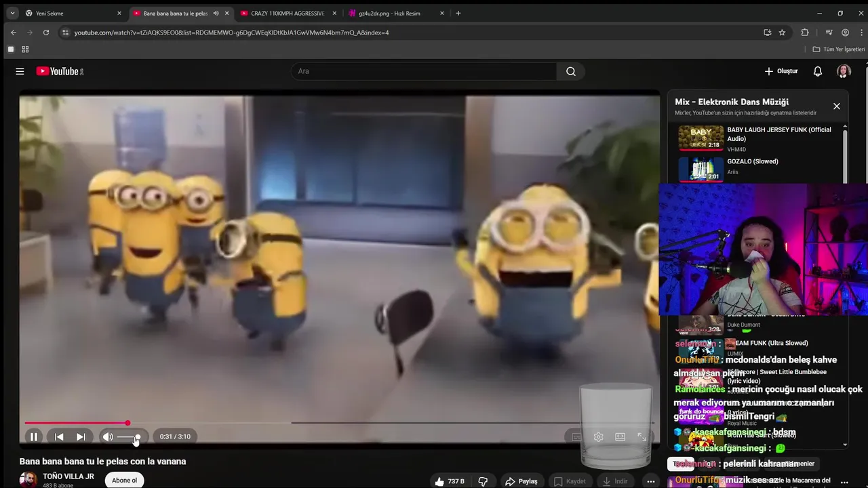Screen dimensions: 868x488
Task: Open a new browser tab
Action: pyautogui.click(x=458, y=13)
